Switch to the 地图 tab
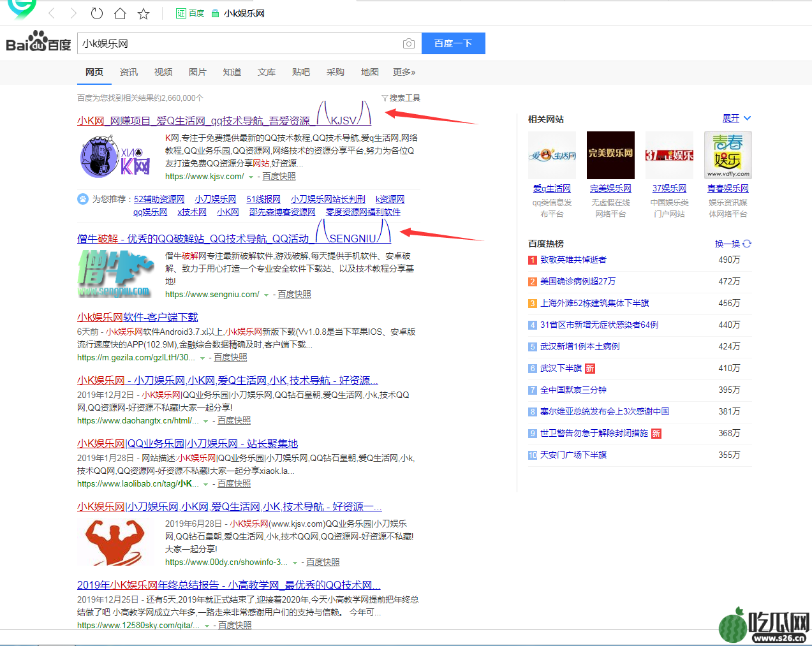The height and width of the screenshot is (646, 812). tap(370, 72)
